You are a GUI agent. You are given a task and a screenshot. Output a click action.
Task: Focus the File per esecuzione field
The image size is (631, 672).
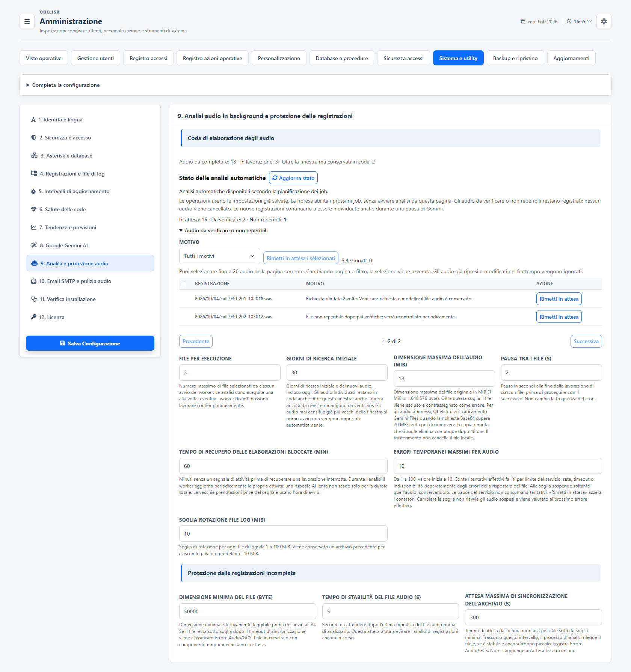pyautogui.click(x=230, y=372)
